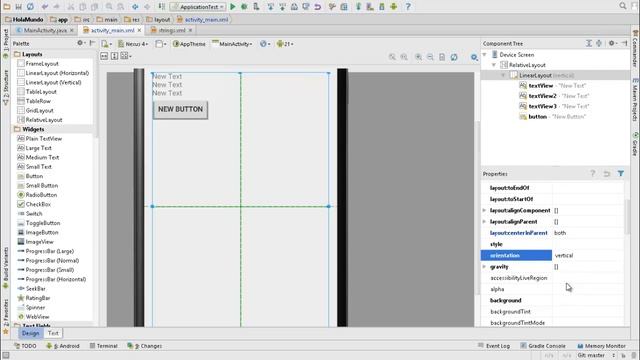Click the Properties restore default arrow icon

pos(607,173)
